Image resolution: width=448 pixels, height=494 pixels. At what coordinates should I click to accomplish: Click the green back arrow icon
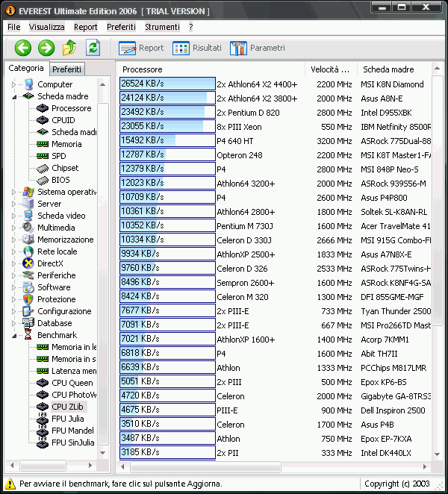(23, 48)
